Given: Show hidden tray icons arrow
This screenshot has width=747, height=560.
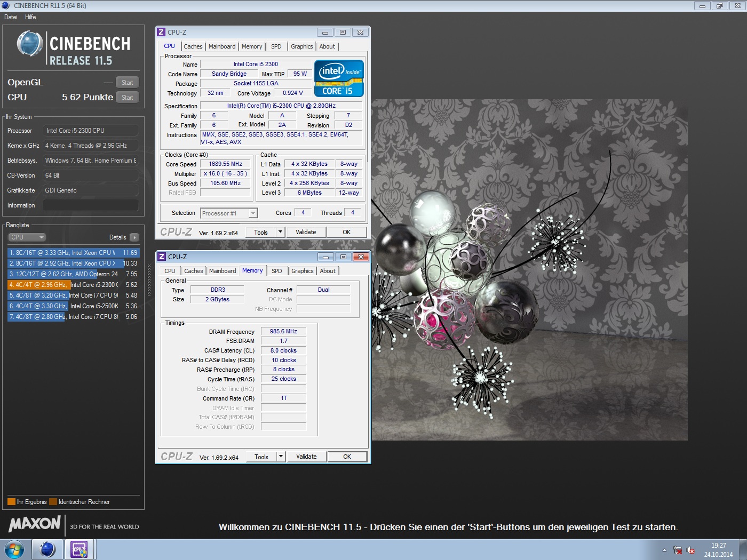Looking at the screenshot, I should (x=664, y=550).
